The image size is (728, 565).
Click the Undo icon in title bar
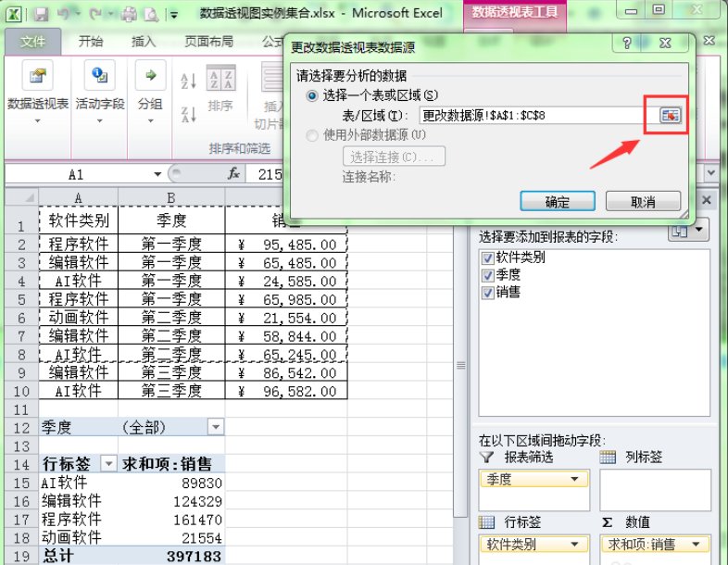click(63, 15)
